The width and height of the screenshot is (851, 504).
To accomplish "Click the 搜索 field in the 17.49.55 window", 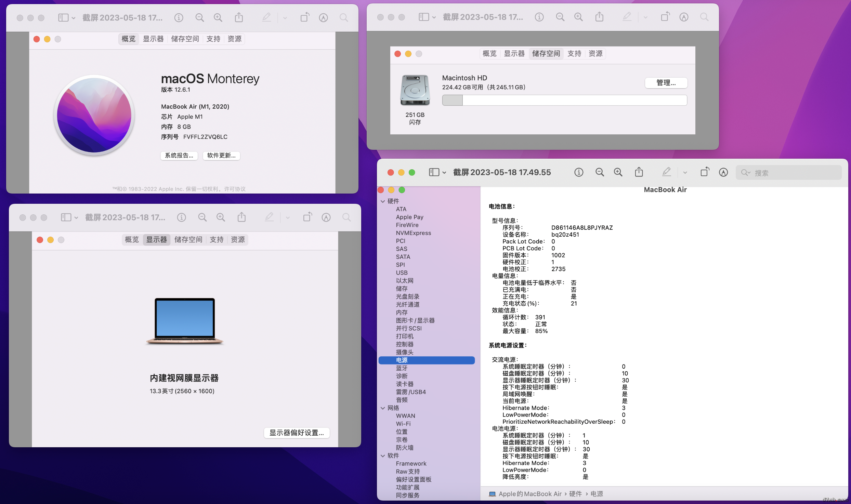I will [789, 173].
